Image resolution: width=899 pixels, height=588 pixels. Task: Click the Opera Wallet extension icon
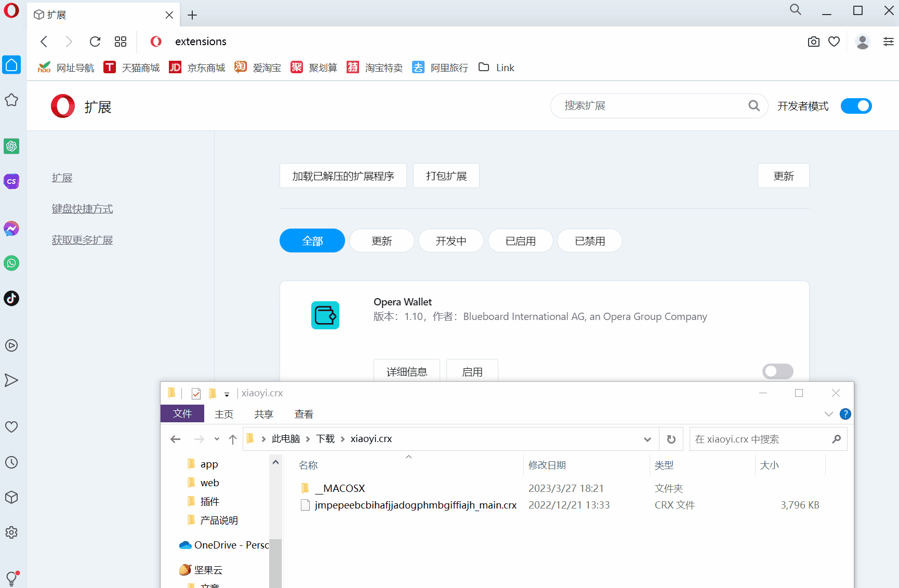coord(325,315)
